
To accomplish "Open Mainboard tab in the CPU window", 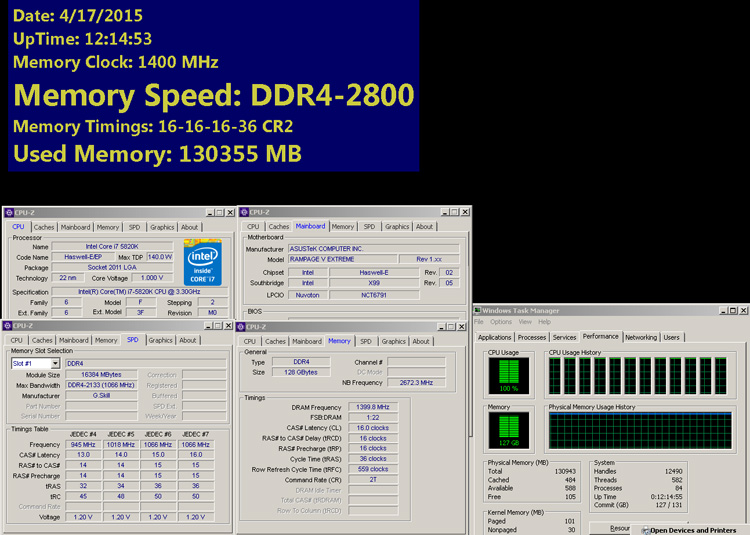I will click(75, 227).
